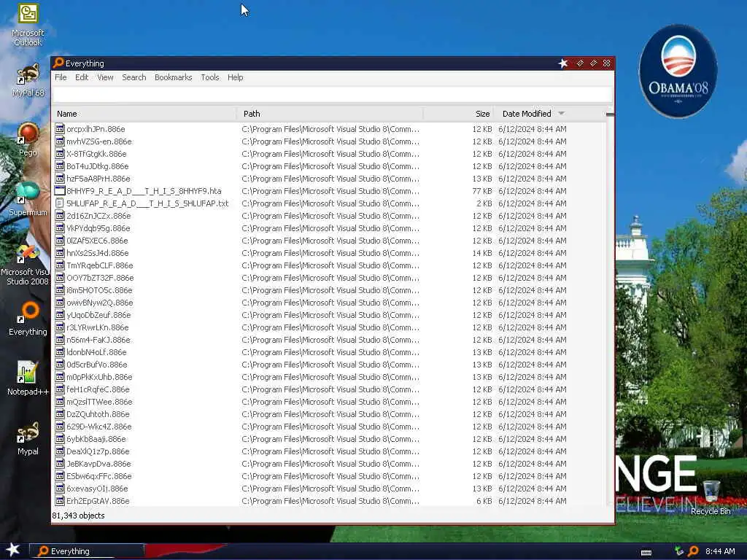Image resolution: width=747 pixels, height=560 pixels.
Task: Select 0d5crBufVo.886e file name
Action: 97,364
